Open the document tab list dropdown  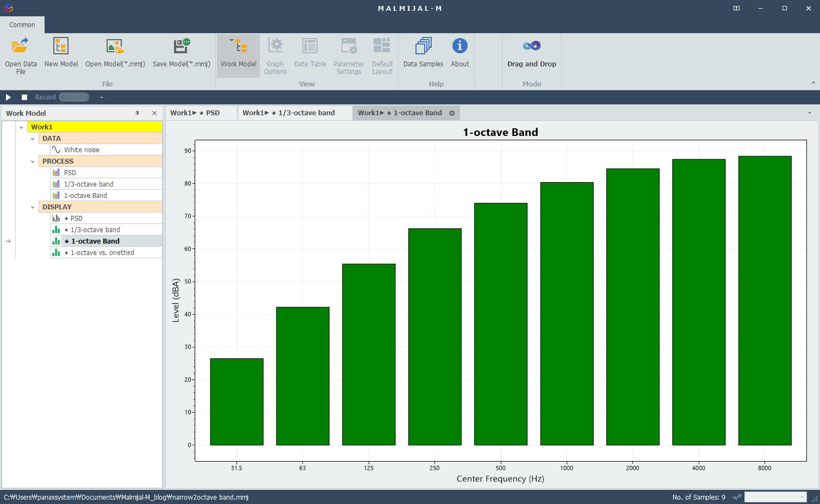810,113
